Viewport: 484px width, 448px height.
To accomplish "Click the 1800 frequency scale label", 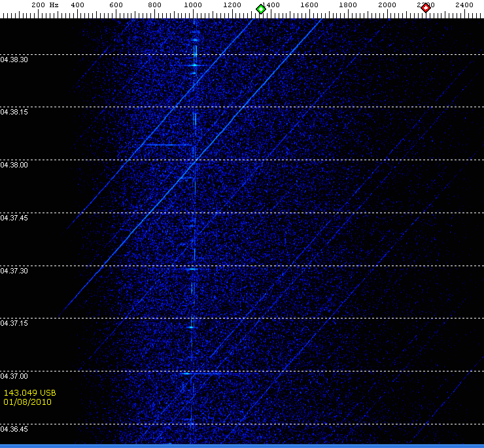I will 348,5.
